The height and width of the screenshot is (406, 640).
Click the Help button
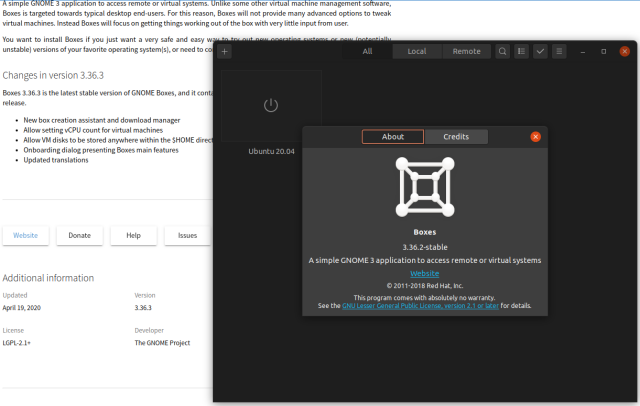pos(133,235)
